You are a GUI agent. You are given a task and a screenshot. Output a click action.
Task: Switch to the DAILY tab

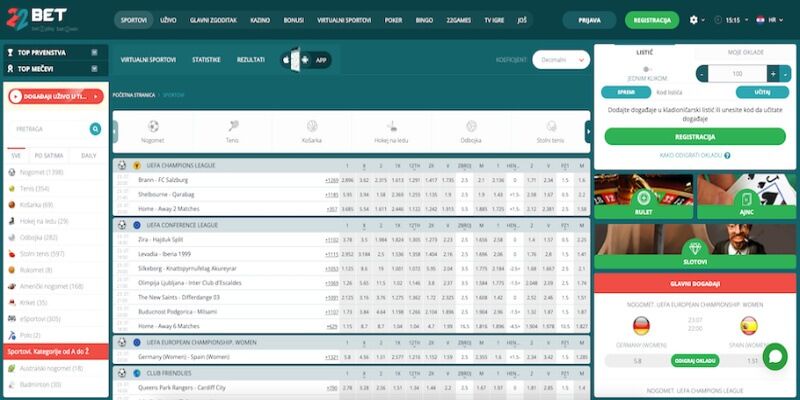(88, 156)
